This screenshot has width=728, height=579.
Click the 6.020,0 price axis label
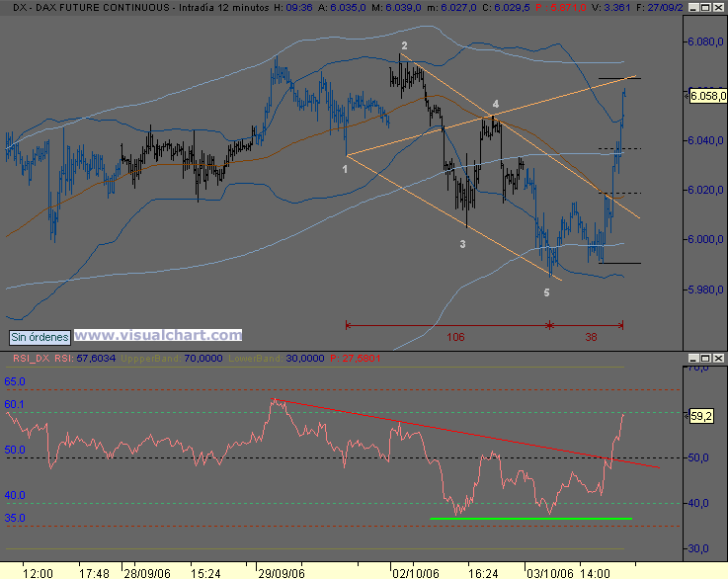tap(705, 190)
